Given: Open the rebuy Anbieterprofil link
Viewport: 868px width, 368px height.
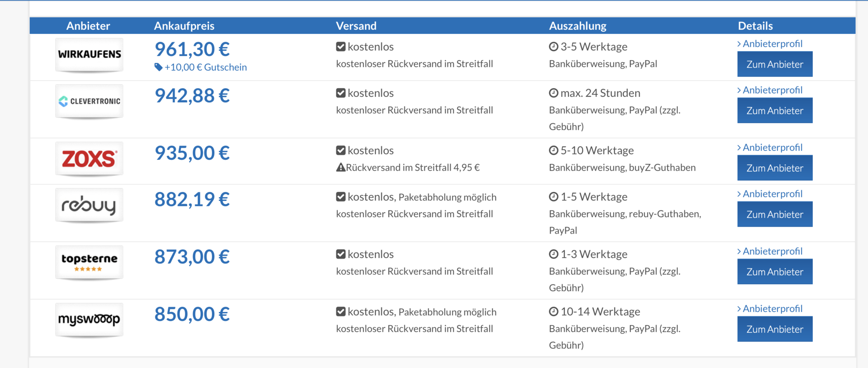Looking at the screenshot, I should pos(772,194).
